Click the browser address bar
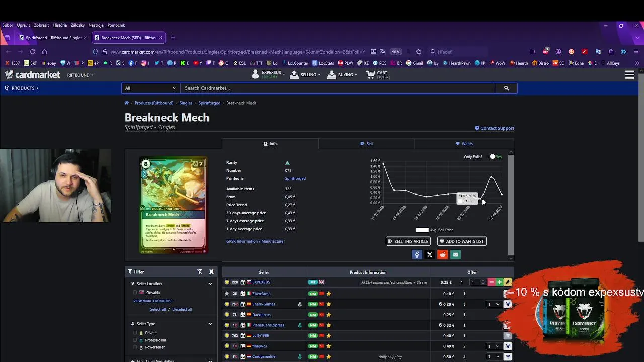Image resolution: width=644 pixels, height=362 pixels. 237,52
